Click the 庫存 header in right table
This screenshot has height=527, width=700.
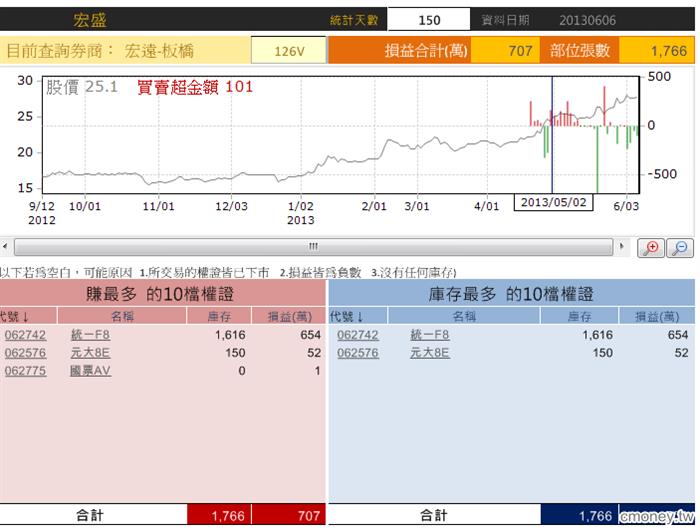[580, 316]
